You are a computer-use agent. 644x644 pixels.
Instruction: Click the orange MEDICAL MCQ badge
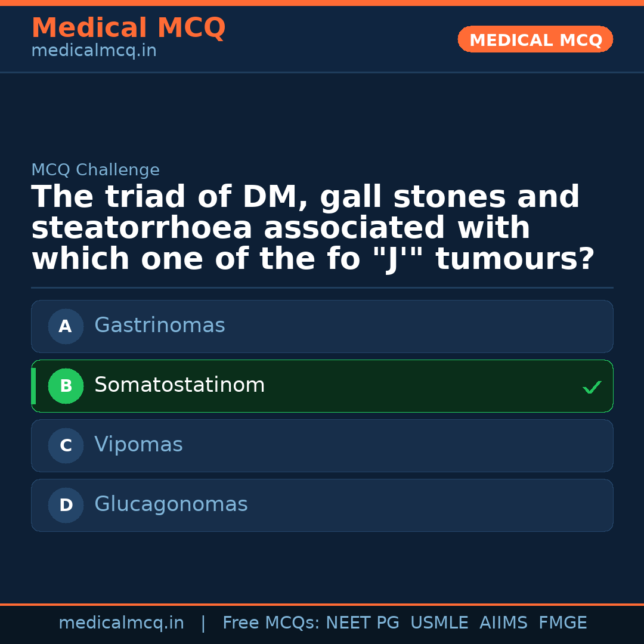click(535, 39)
